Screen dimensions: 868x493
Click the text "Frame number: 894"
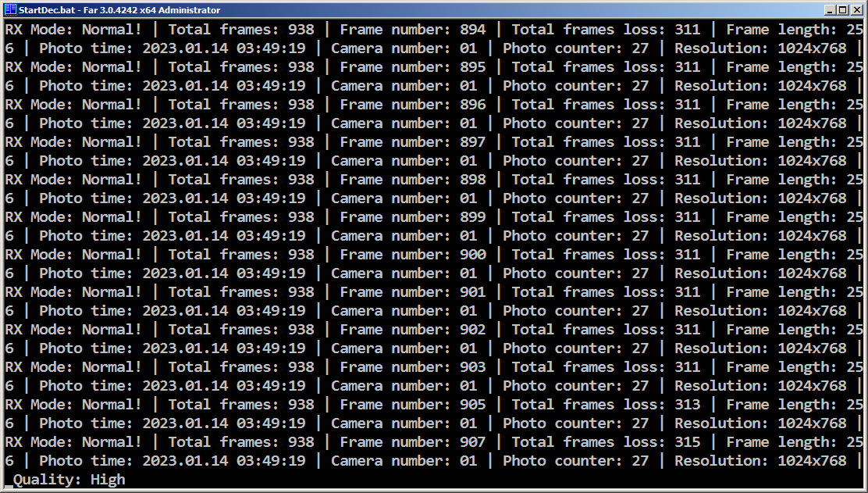click(412, 30)
